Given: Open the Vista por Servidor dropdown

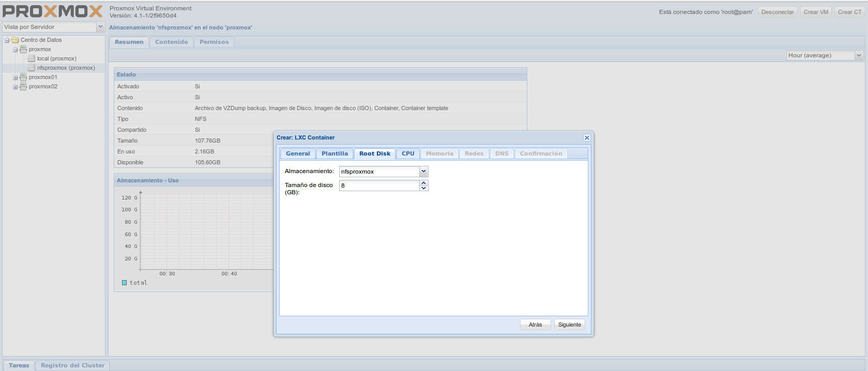Looking at the screenshot, I should pos(100,27).
